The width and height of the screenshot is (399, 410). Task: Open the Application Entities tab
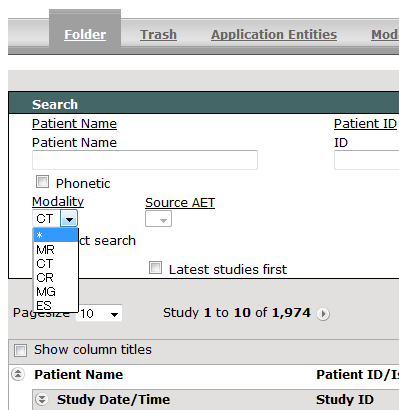(x=274, y=35)
